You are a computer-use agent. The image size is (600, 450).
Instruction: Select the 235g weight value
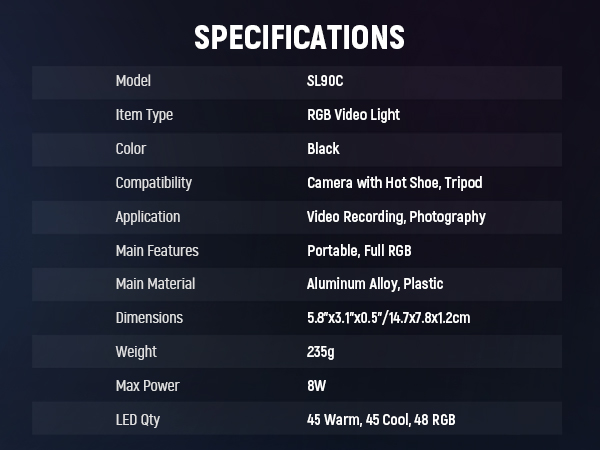coord(321,352)
